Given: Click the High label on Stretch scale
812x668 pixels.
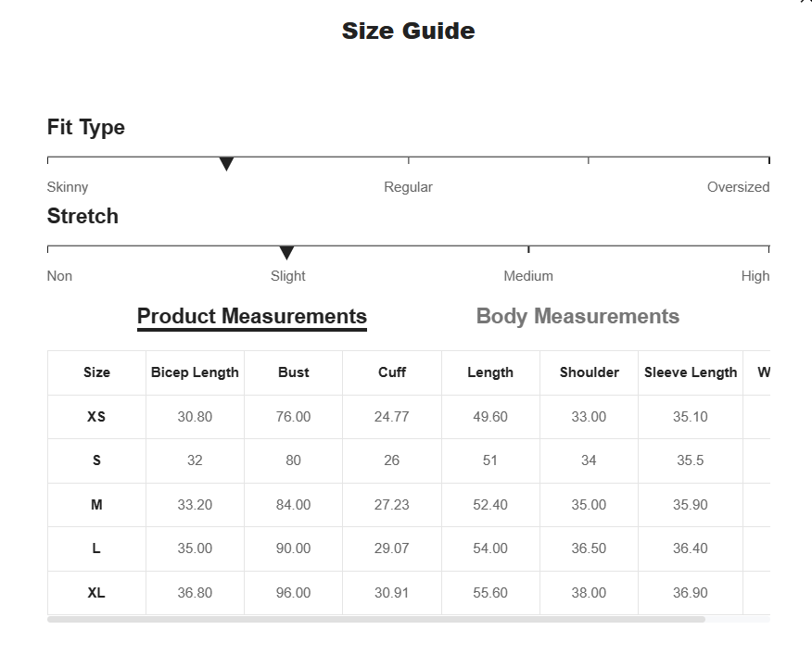Looking at the screenshot, I should pyautogui.click(x=755, y=276).
